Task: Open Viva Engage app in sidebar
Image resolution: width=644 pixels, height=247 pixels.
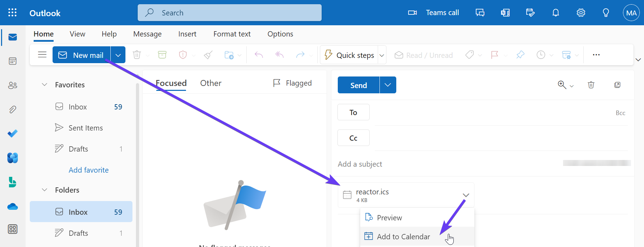Action: coord(13,158)
